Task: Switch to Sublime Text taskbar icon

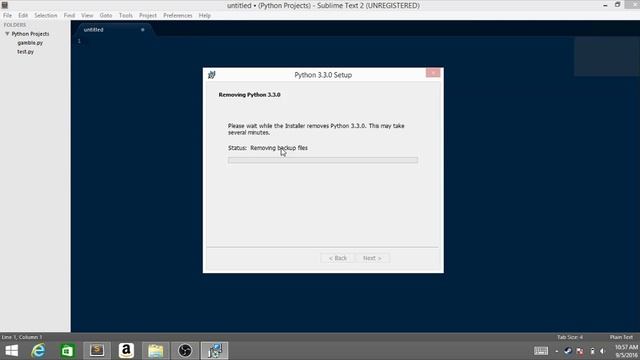Action: click(97, 351)
